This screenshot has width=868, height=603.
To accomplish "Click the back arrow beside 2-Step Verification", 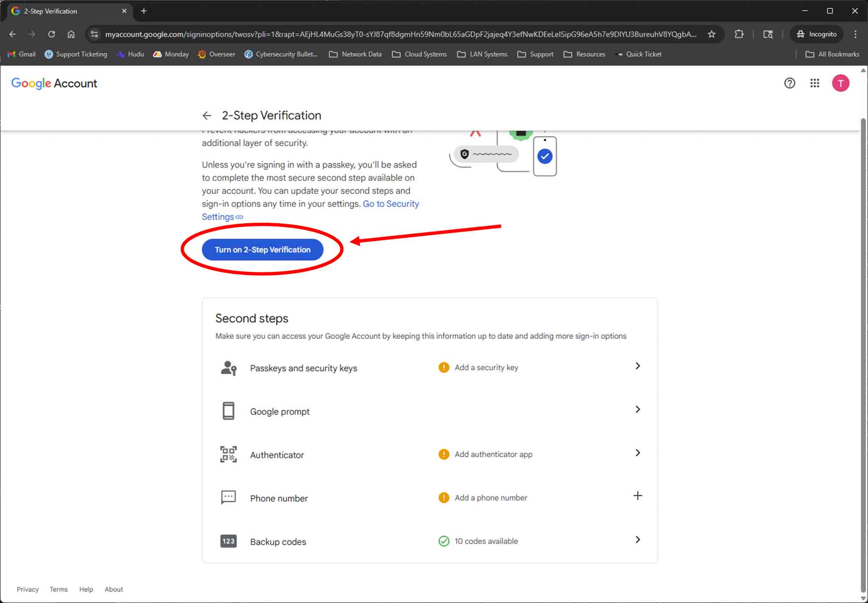I will coord(206,115).
